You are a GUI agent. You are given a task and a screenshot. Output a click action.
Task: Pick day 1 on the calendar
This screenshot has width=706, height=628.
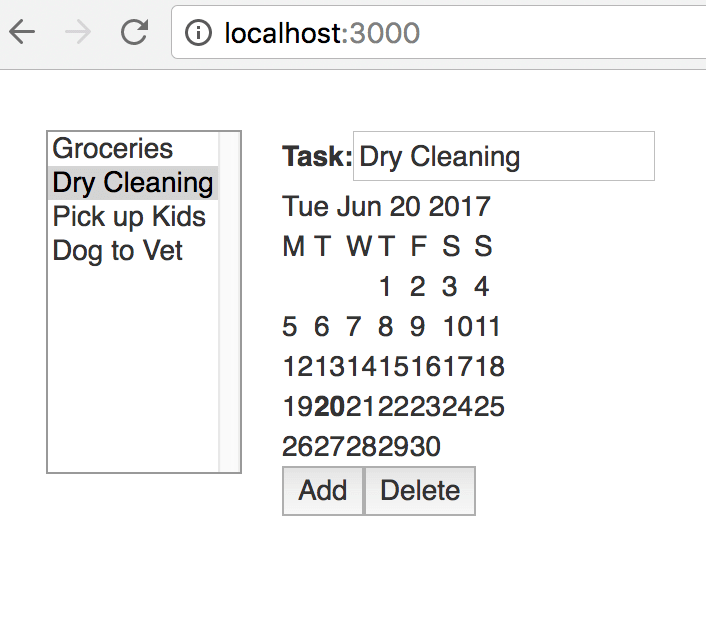(385, 287)
